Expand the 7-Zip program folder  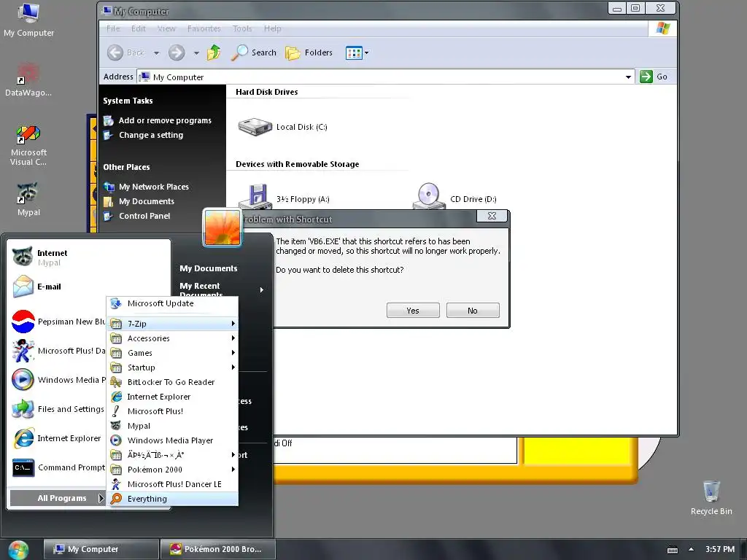pyautogui.click(x=172, y=324)
